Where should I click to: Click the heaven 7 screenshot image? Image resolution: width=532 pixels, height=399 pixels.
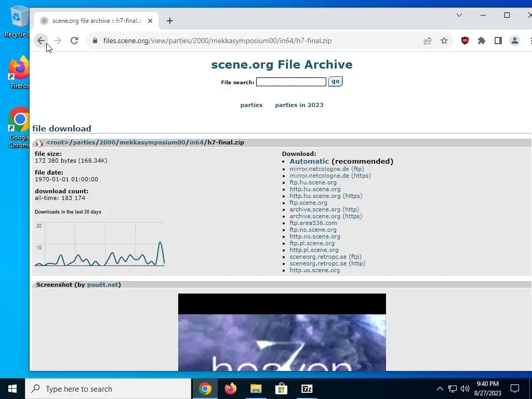282,332
